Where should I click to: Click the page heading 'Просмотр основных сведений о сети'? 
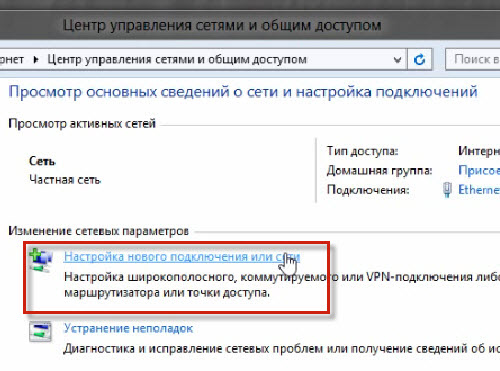tap(143, 92)
